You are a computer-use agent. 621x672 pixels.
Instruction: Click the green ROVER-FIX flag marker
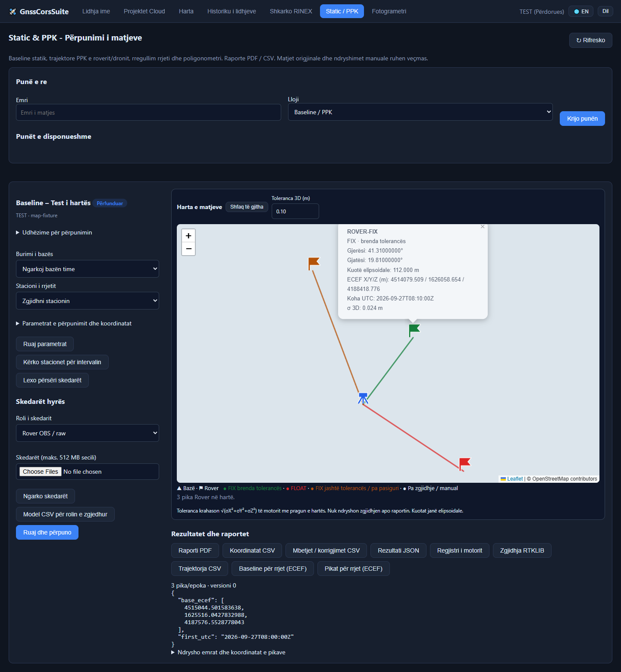[414, 330]
